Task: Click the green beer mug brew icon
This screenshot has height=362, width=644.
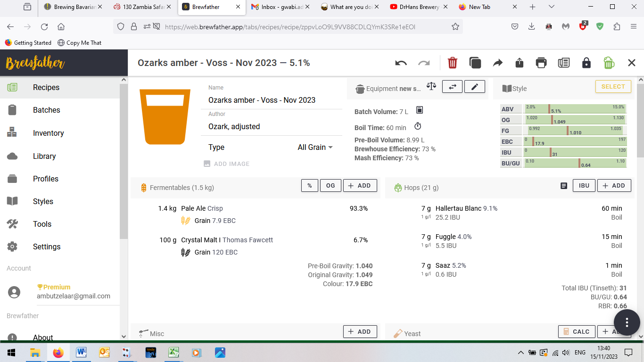Action: coord(609,63)
